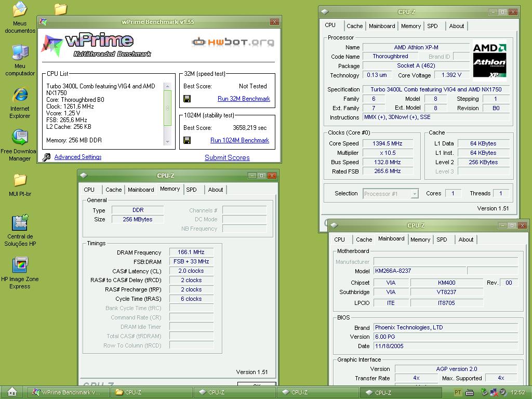Click the KM266A-8237 Model field
The image size is (532, 399).
pyautogui.click(x=420, y=271)
